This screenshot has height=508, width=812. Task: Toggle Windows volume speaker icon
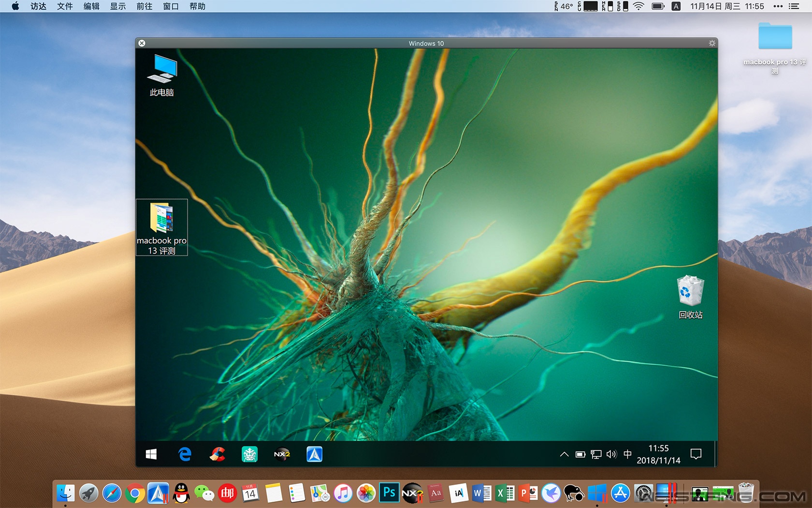(x=611, y=454)
